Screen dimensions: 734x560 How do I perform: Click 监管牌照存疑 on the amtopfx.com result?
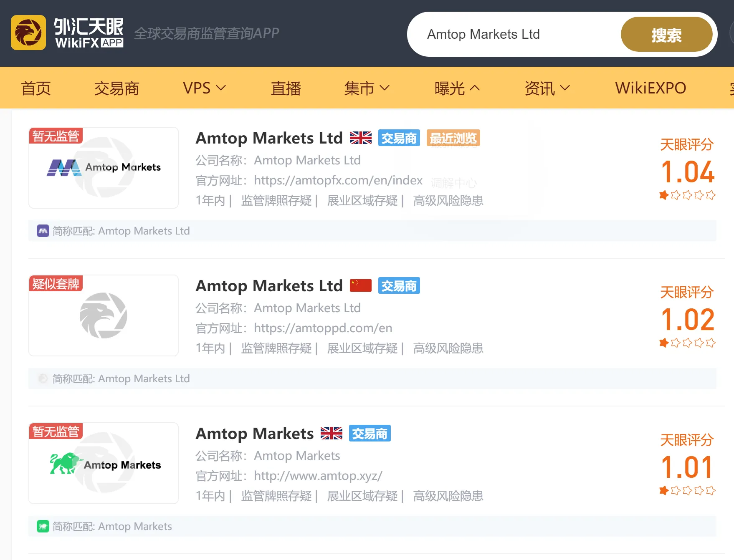pyautogui.click(x=276, y=201)
